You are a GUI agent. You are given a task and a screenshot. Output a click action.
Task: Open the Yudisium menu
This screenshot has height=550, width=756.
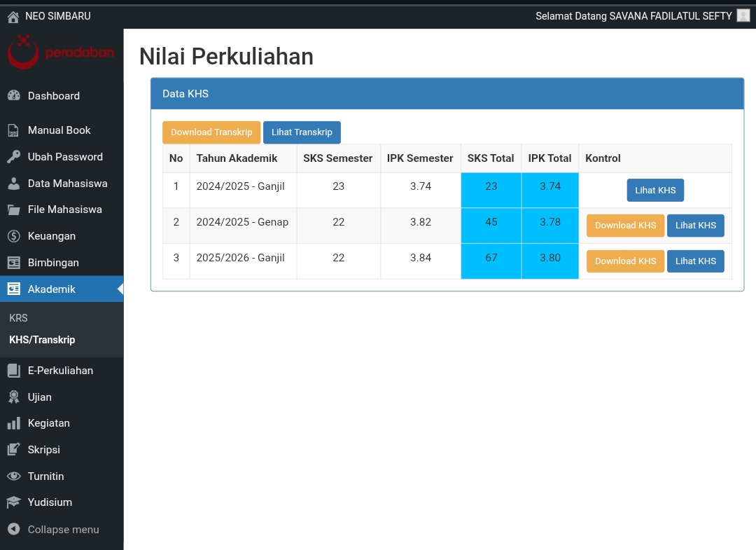pos(62,502)
